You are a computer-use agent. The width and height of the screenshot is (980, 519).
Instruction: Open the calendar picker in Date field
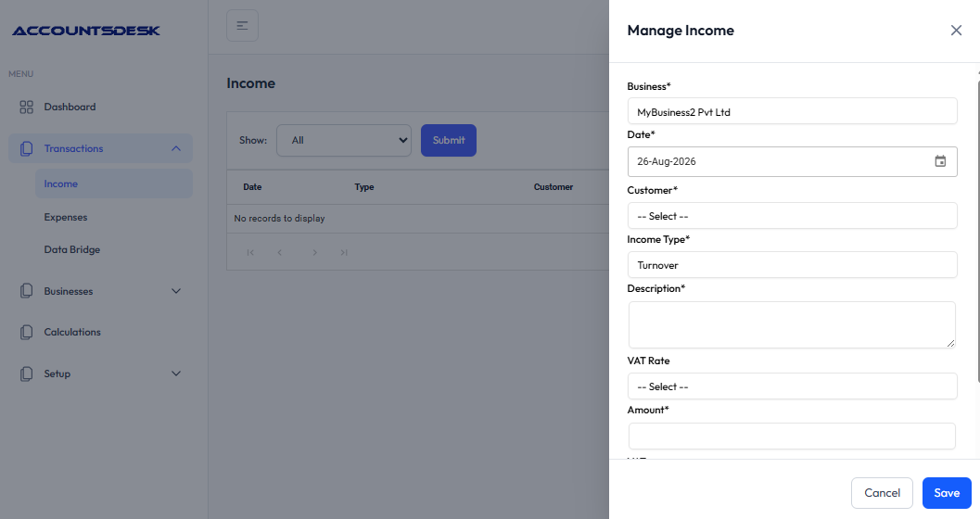click(x=940, y=162)
